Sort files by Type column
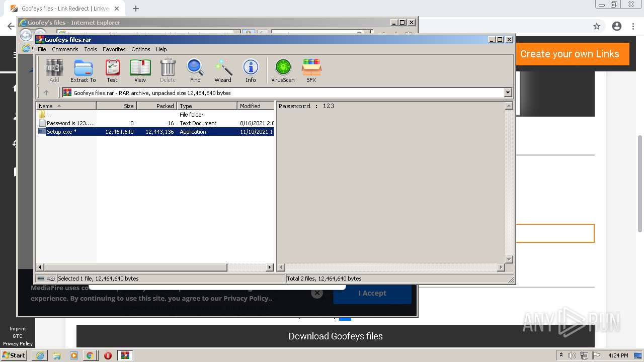 coord(207,106)
